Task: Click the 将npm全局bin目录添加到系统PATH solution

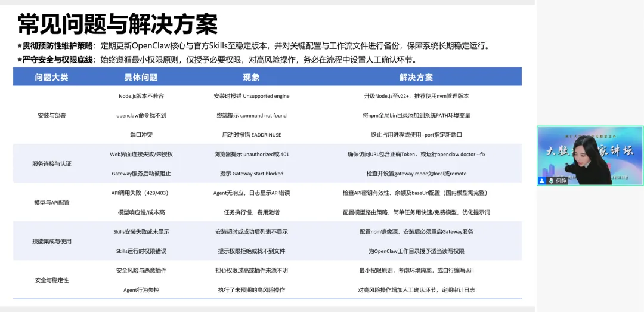Action: tap(416, 116)
